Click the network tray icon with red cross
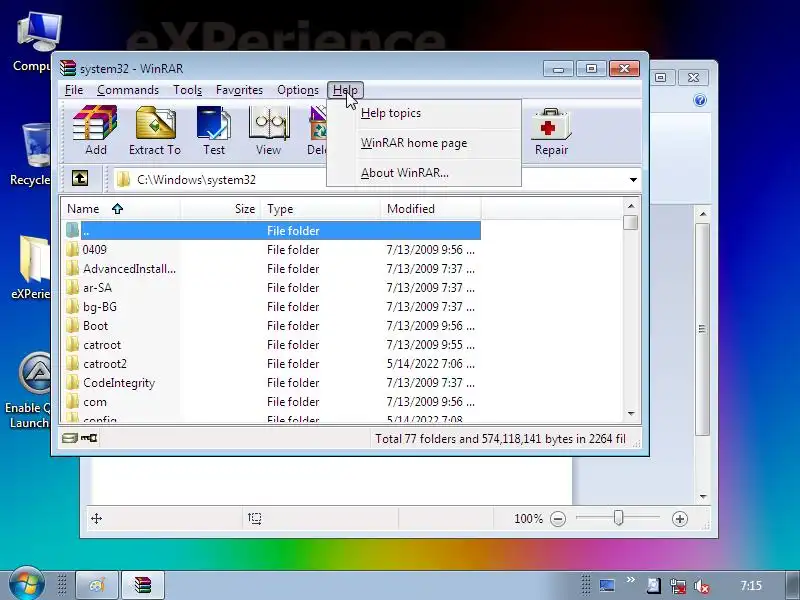This screenshot has height=600, width=800. [678, 586]
